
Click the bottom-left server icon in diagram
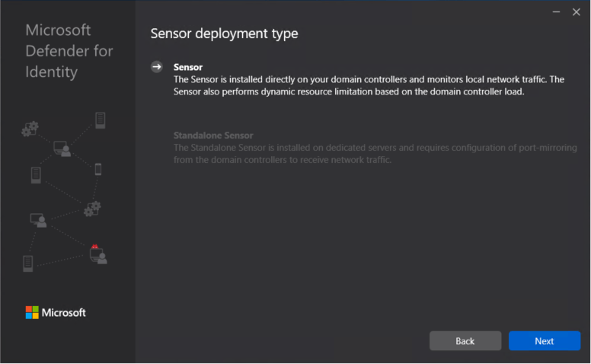[x=28, y=263]
